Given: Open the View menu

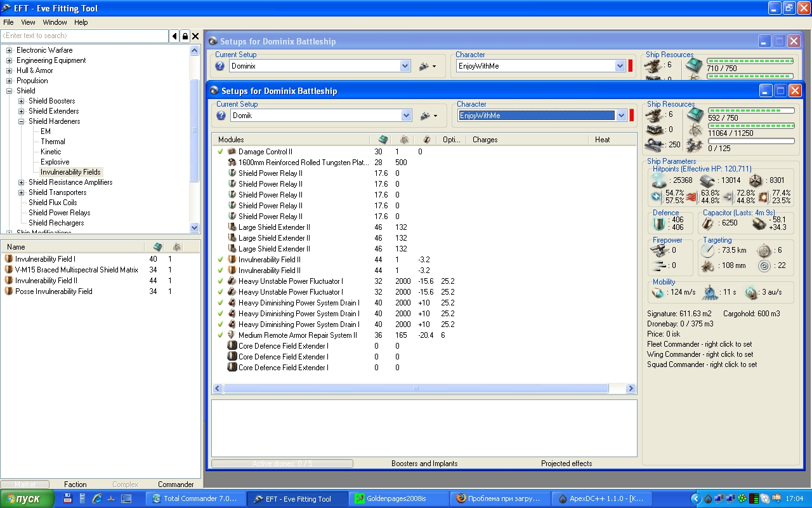Looking at the screenshot, I should pyautogui.click(x=28, y=22).
